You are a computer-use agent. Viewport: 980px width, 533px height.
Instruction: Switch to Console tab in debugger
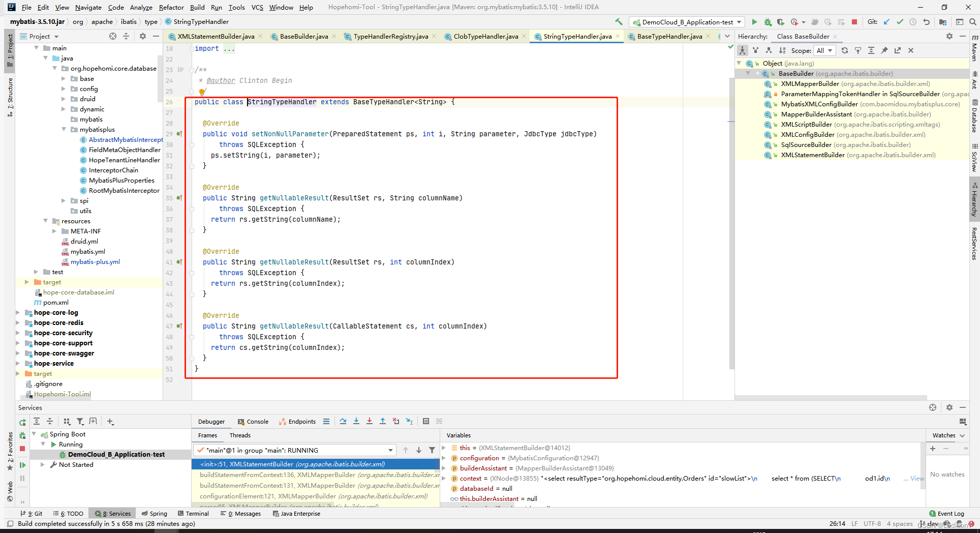tap(253, 422)
